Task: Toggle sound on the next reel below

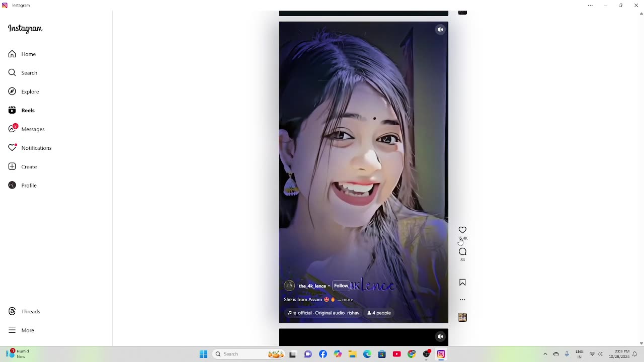Action: click(440, 337)
